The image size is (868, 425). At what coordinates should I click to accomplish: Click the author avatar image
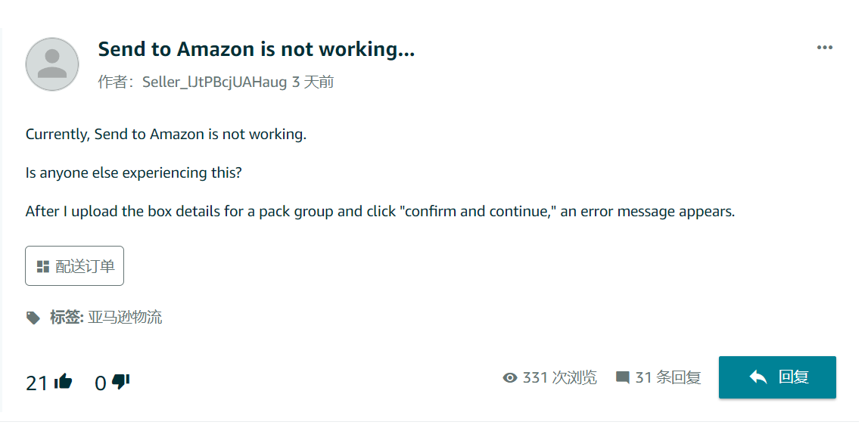(52, 64)
